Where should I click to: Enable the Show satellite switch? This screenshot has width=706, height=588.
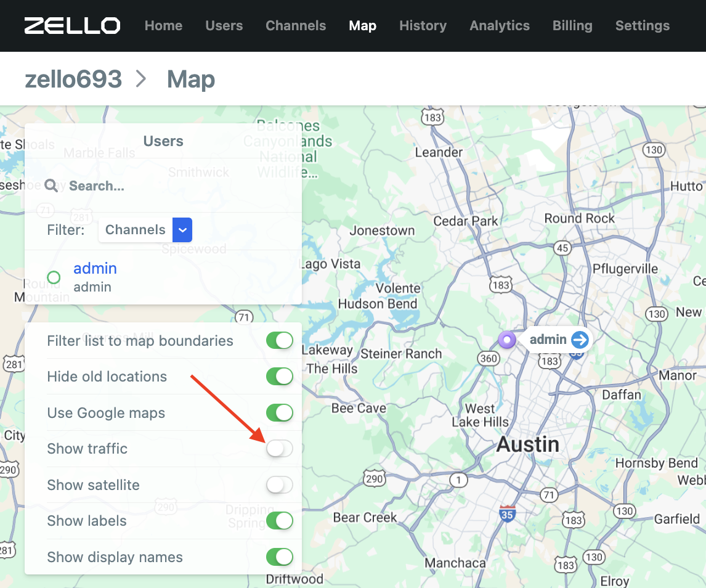coord(280,485)
